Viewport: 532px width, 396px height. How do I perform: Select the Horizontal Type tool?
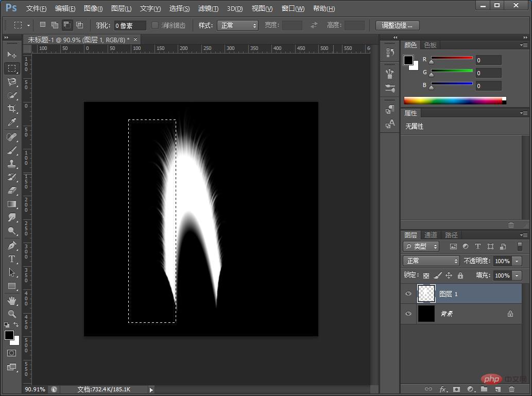[x=12, y=259]
